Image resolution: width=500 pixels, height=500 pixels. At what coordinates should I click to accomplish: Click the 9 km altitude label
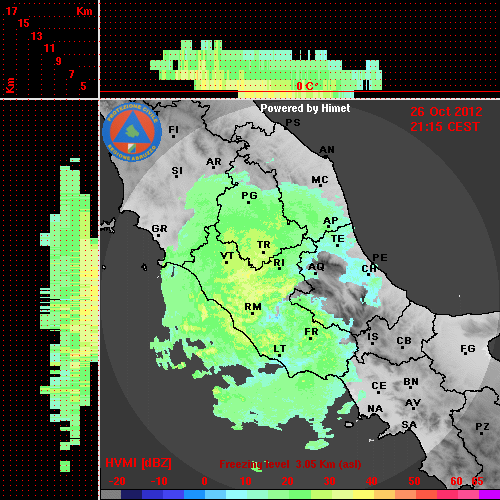pyautogui.click(x=59, y=61)
